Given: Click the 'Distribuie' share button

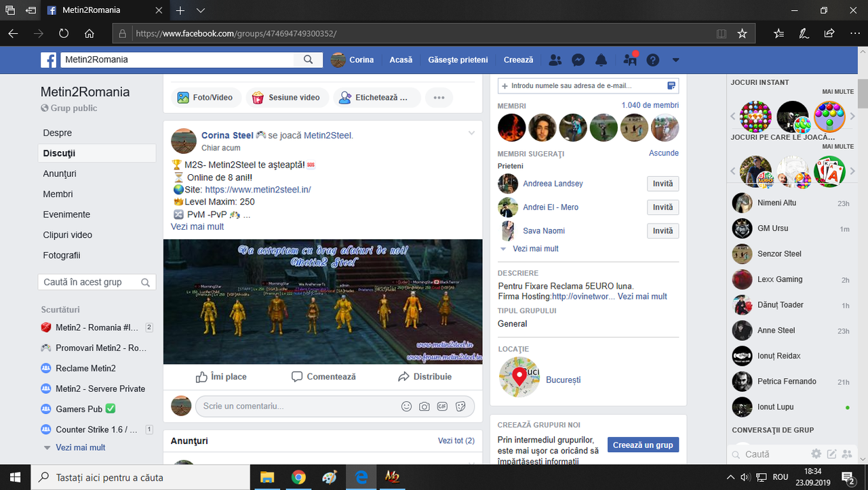Looking at the screenshot, I should click(425, 376).
